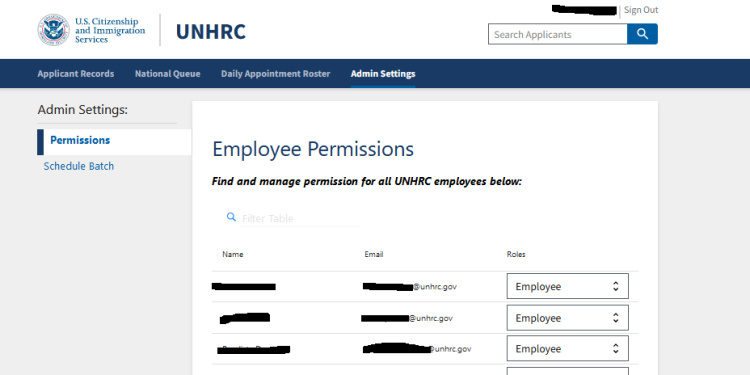Click the second row's @unhrc.gov email
The image size is (750, 375).
pyautogui.click(x=407, y=318)
